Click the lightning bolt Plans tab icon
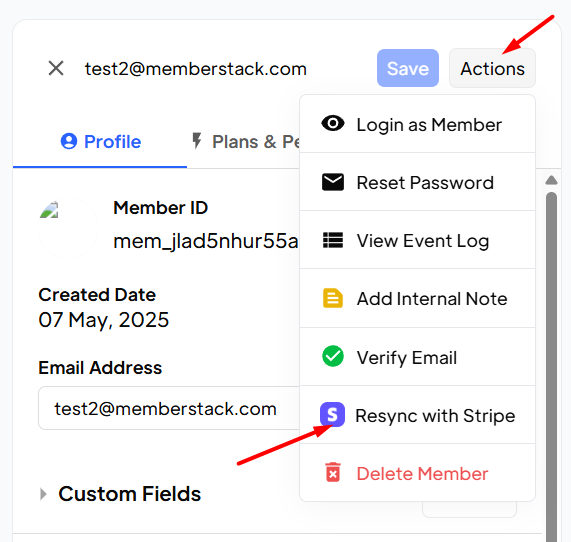 197,141
